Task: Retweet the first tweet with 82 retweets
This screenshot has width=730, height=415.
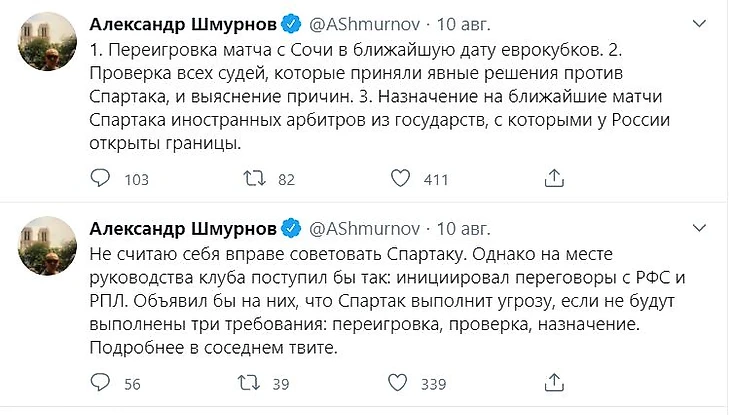Action: [x=257, y=179]
